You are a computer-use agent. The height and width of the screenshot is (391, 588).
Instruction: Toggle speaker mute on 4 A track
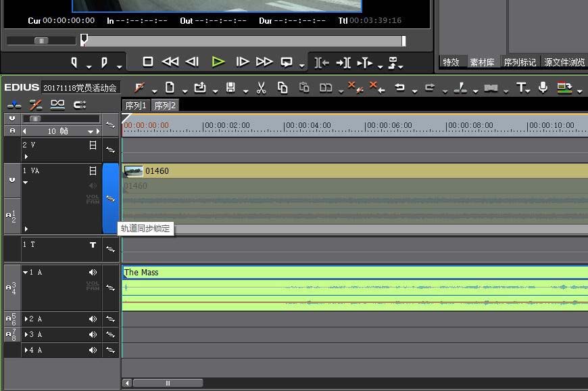93,350
